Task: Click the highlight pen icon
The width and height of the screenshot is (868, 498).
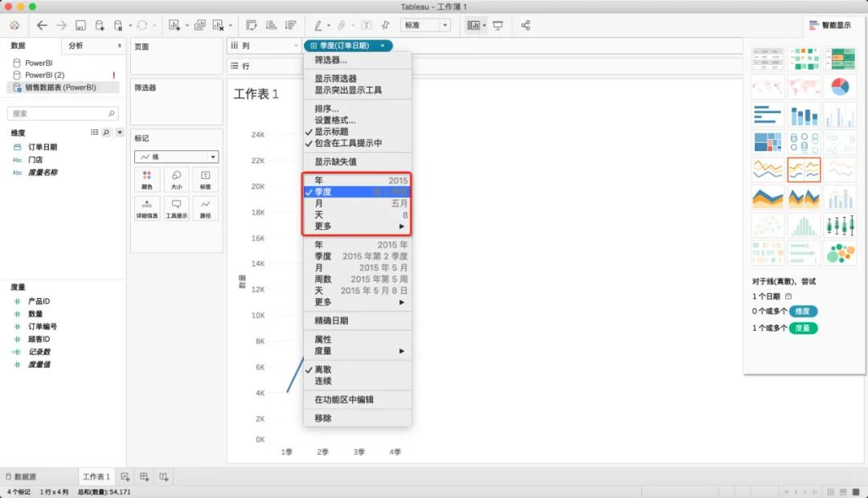Action: (318, 25)
